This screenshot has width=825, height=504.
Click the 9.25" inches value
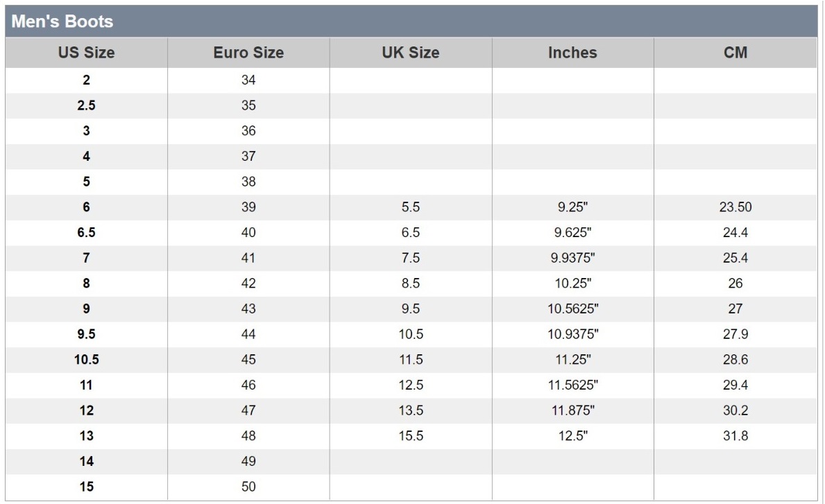tap(572, 207)
